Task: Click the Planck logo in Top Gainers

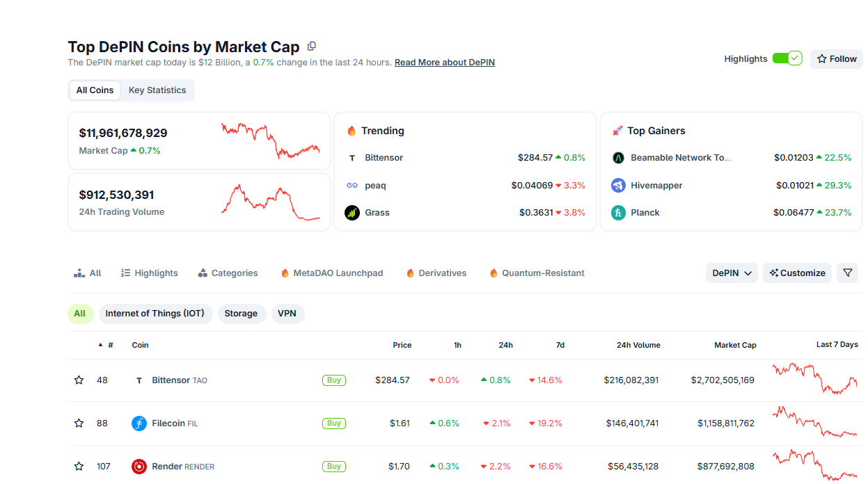Action: [x=618, y=213]
